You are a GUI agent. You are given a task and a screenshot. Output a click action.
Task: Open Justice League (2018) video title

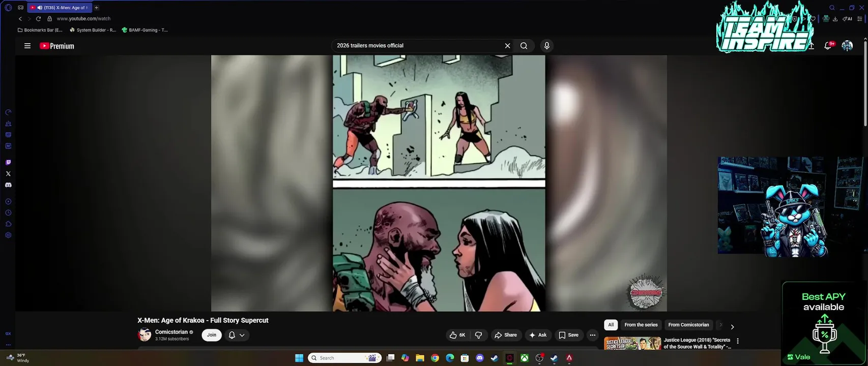tap(697, 343)
